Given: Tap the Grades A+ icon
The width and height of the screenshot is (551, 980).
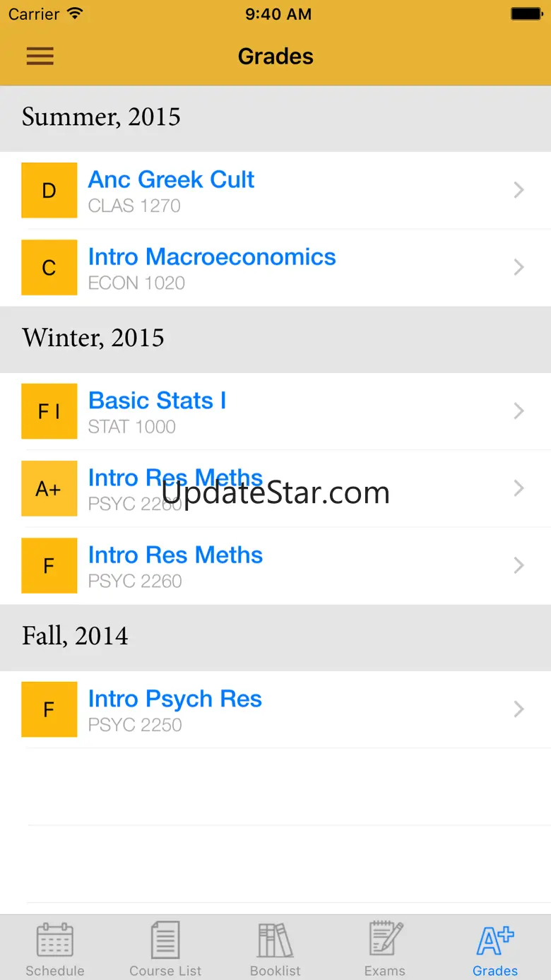Looking at the screenshot, I should coord(495,941).
